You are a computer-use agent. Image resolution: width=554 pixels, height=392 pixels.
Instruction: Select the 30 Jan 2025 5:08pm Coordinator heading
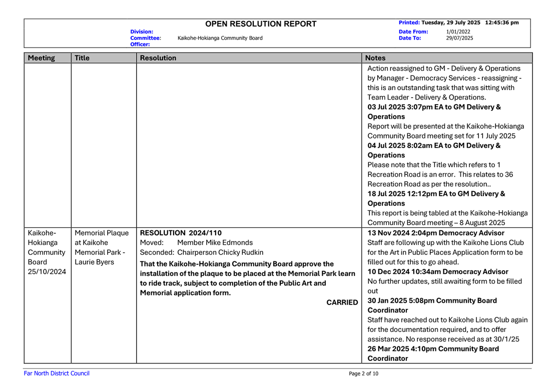point(432,305)
